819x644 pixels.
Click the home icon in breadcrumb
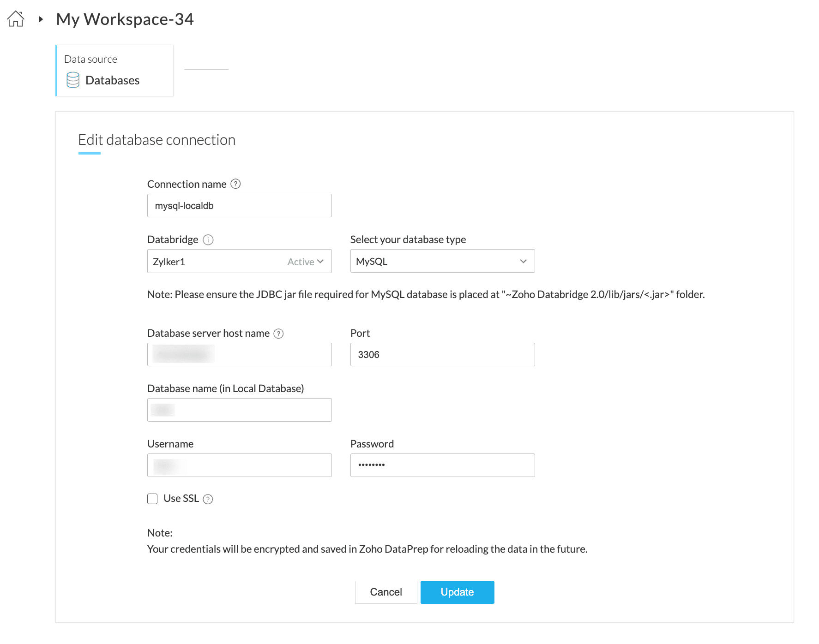pyautogui.click(x=16, y=19)
